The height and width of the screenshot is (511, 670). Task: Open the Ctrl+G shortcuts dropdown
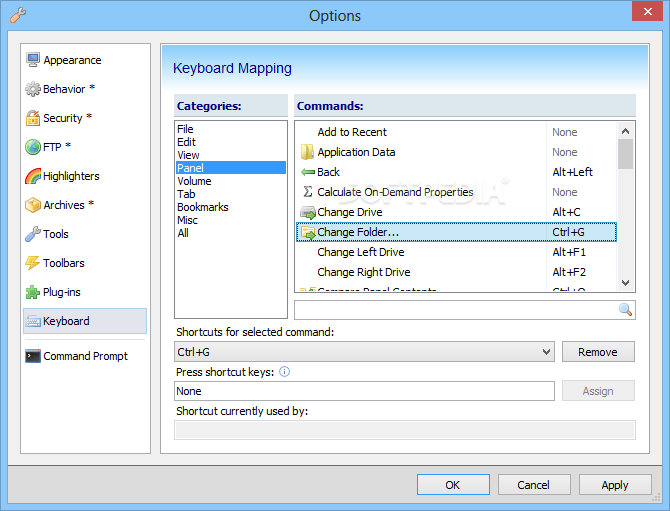tap(364, 352)
